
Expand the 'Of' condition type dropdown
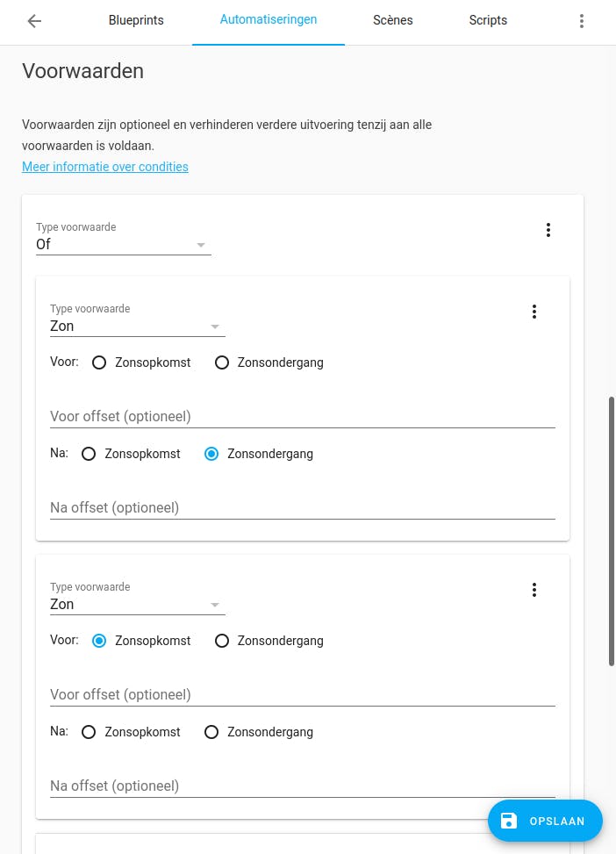coord(123,245)
